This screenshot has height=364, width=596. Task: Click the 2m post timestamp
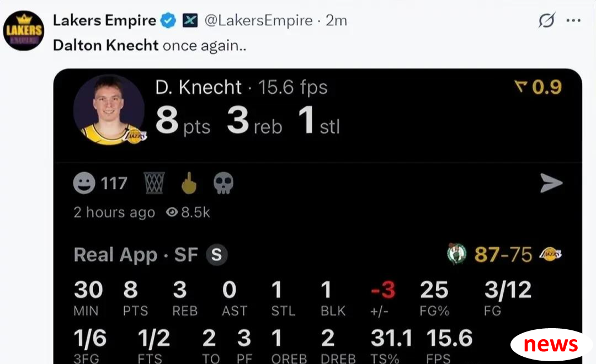click(x=337, y=20)
